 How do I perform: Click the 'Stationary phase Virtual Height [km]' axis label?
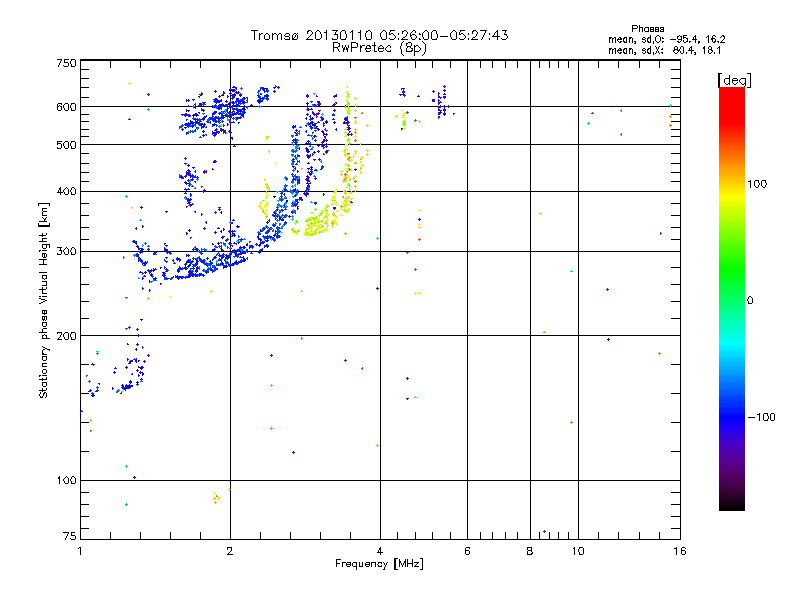click(x=44, y=300)
